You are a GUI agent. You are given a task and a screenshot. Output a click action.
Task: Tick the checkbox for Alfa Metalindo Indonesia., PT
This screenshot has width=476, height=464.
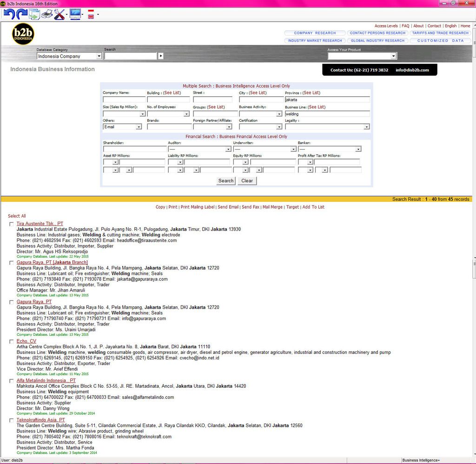[x=12, y=381]
